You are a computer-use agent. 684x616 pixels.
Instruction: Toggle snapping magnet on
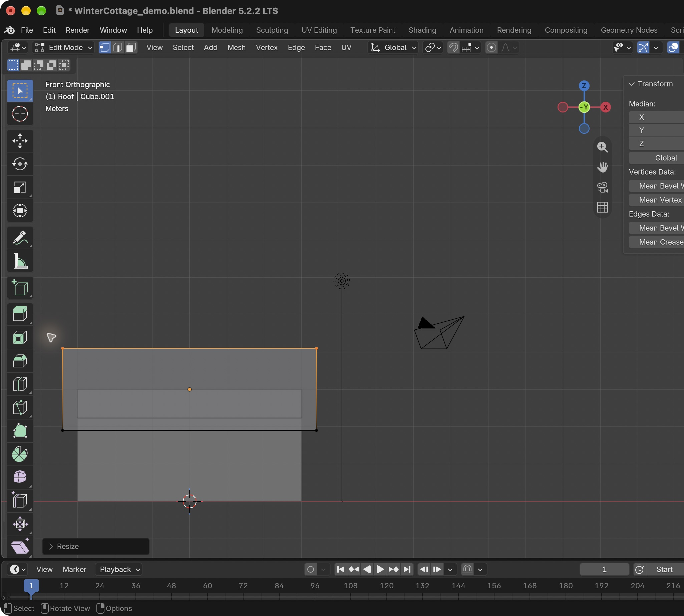click(453, 47)
